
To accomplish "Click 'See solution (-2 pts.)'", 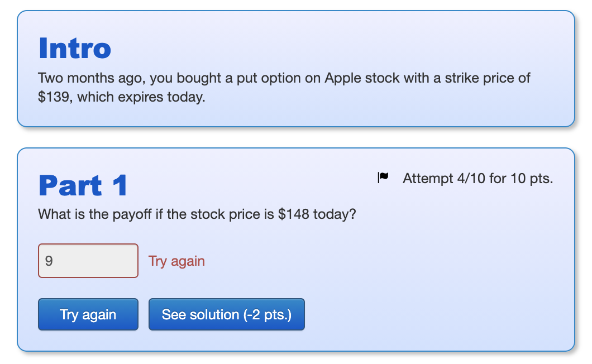I will 226,314.
